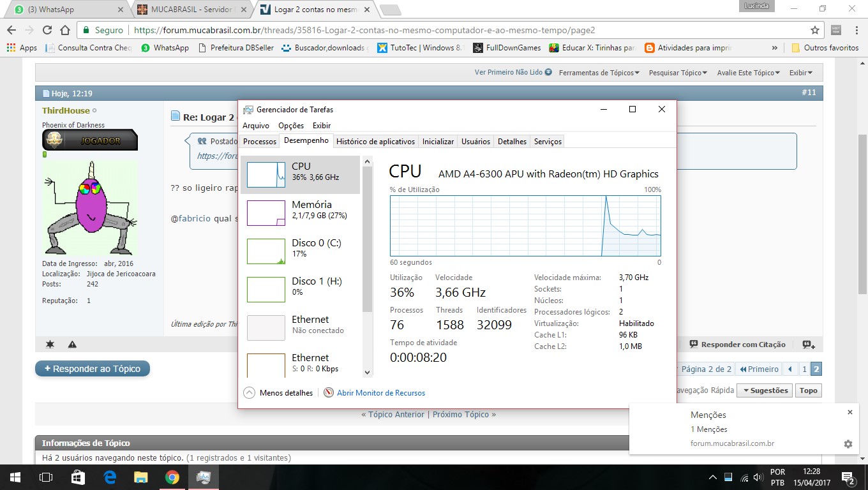Click Chrome's Home button
Screen dimensions: 868x490
[x=65, y=30]
